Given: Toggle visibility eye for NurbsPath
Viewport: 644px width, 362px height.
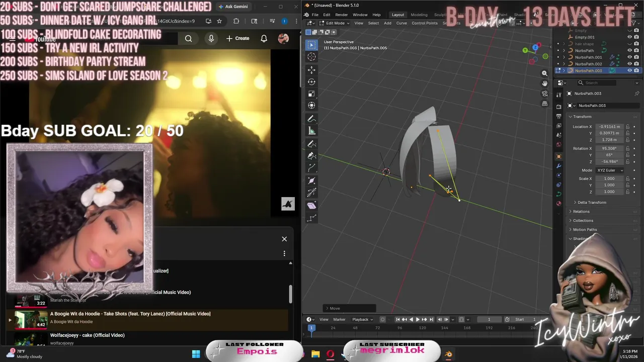Looking at the screenshot, I should point(629,50).
